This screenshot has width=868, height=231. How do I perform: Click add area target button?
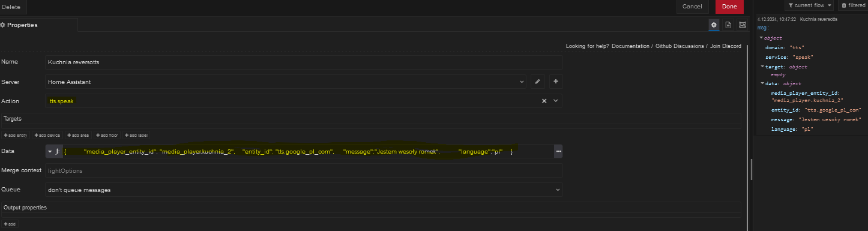(x=77, y=136)
